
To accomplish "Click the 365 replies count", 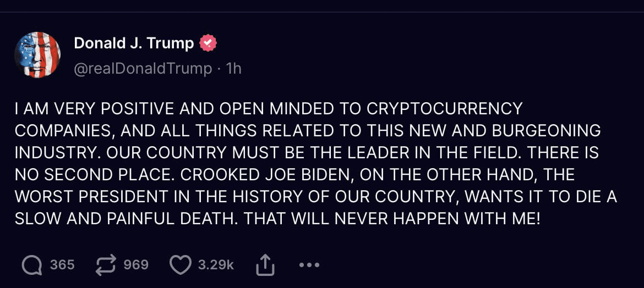I will (62, 265).
